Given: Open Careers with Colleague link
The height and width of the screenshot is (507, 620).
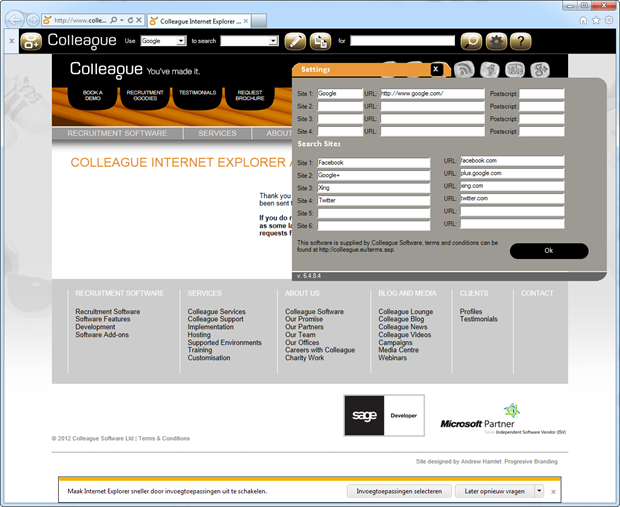Looking at the screenshot, I should 320,350.
